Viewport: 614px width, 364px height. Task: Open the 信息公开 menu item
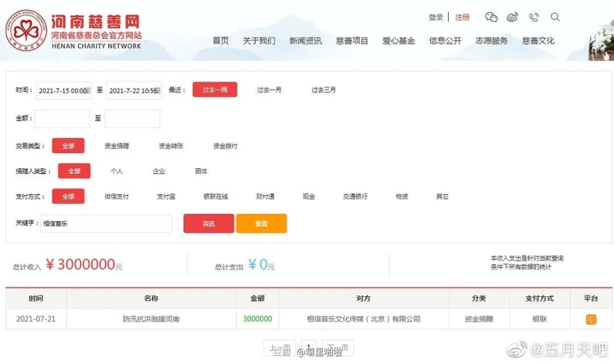[445, 41]
